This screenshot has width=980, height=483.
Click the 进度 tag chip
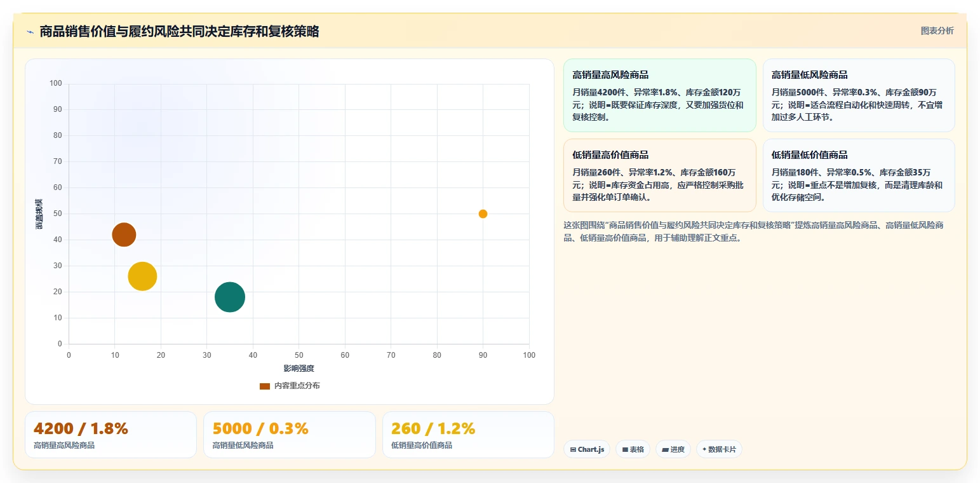[x=673, y=449]
